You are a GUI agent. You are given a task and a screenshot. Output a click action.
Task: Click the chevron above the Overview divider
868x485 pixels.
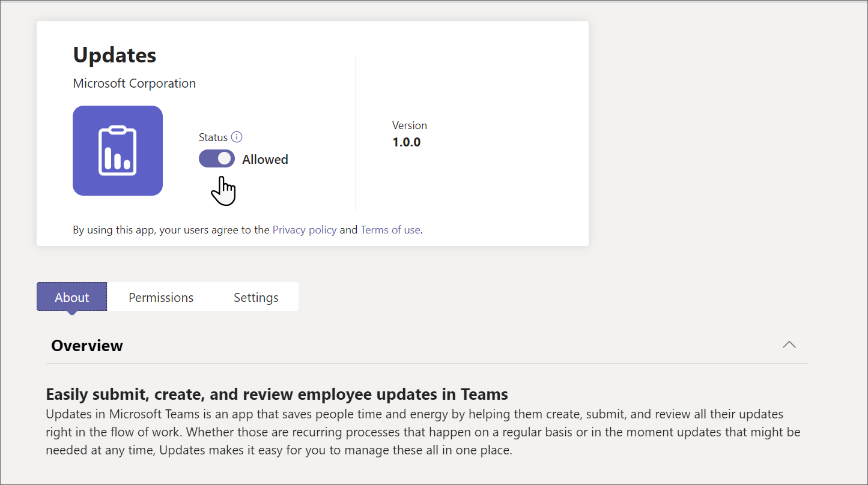(789, 345)
